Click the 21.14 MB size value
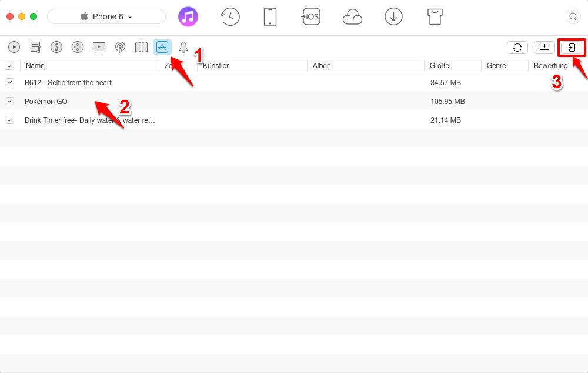 (x=446, y=120)
